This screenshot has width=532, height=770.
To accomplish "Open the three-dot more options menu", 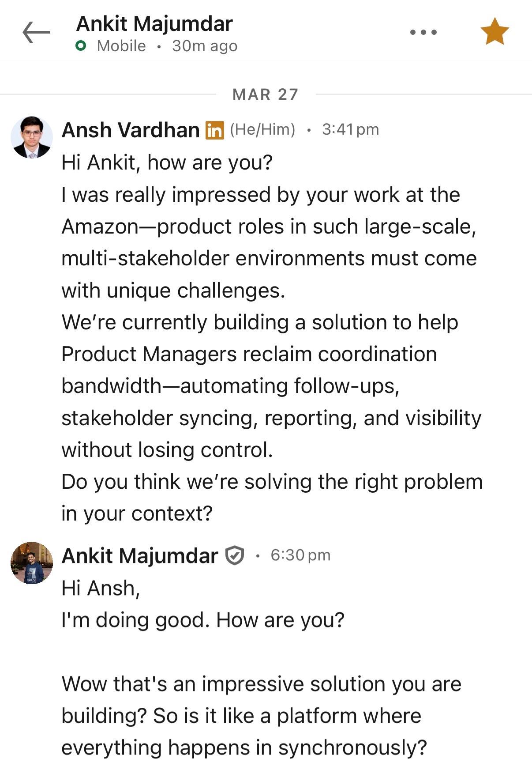I will [x=423, y=32].
